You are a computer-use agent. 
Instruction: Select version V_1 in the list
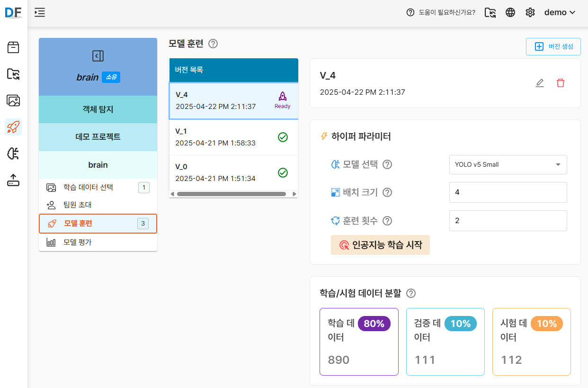tap(234, 137)
